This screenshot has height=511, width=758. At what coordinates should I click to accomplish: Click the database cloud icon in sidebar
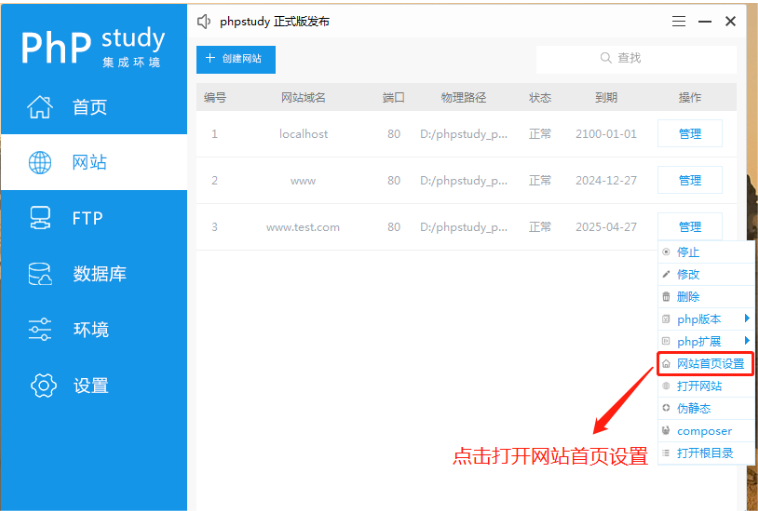pos(40,274)
